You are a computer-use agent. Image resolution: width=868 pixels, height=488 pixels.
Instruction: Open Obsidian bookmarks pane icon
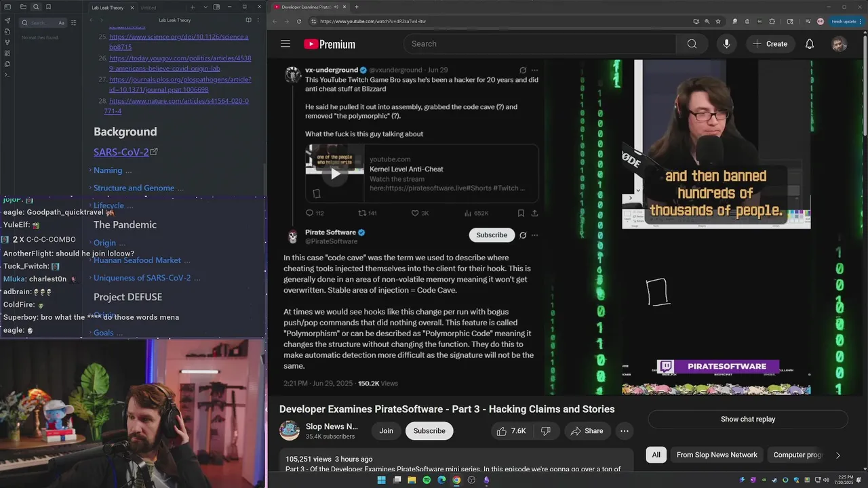click(x=48, y=7)
